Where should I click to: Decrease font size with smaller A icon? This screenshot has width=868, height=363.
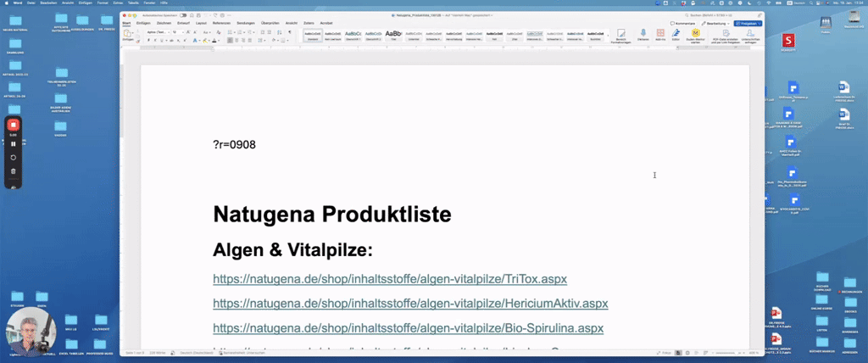[x=196, y=32]
